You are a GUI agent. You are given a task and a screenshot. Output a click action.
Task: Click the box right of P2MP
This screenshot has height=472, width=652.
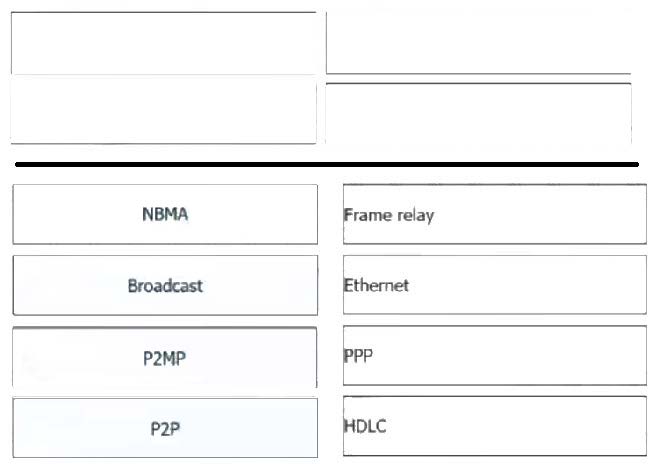pos(494,356)
